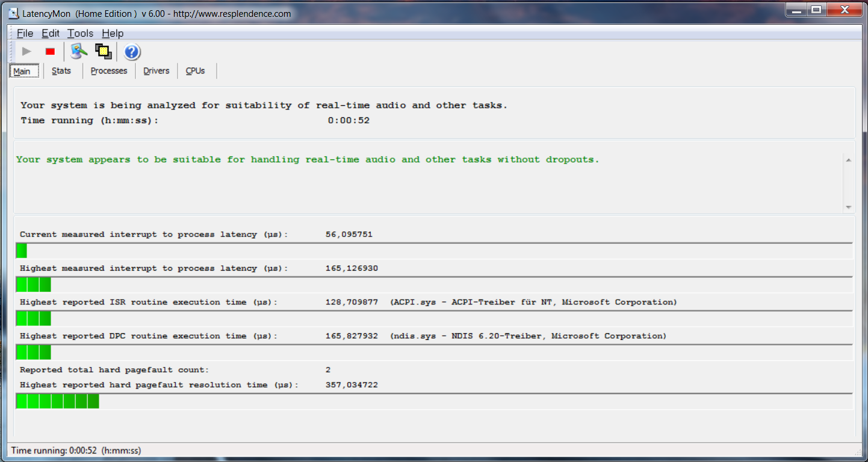The height and width of the screenshot is (462, 868).
Task: Click the highest latency value 165,126930
Action: [x=352, y=268]
